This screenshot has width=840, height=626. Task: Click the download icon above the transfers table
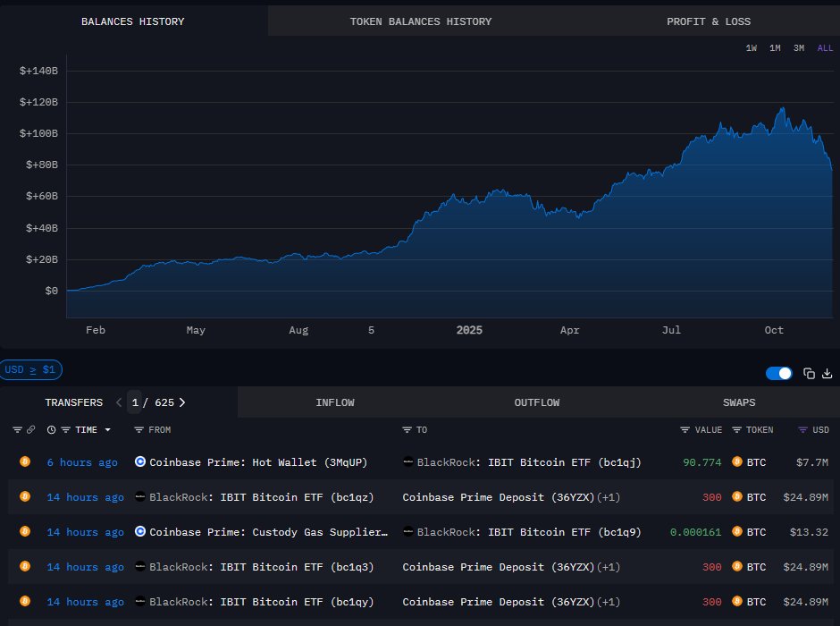[x=827, y=374]
